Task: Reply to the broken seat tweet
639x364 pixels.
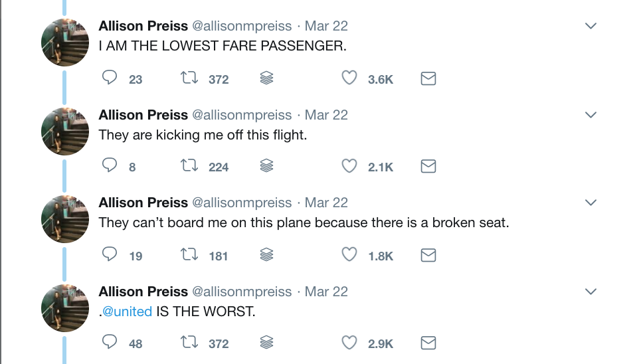Action: click(x=109, y=254)
